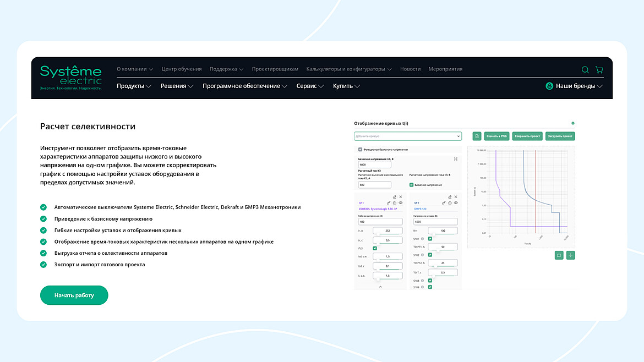Remove QF2 curve with its X icon
The image size is (644, 362).
click(x=456, y=197)
